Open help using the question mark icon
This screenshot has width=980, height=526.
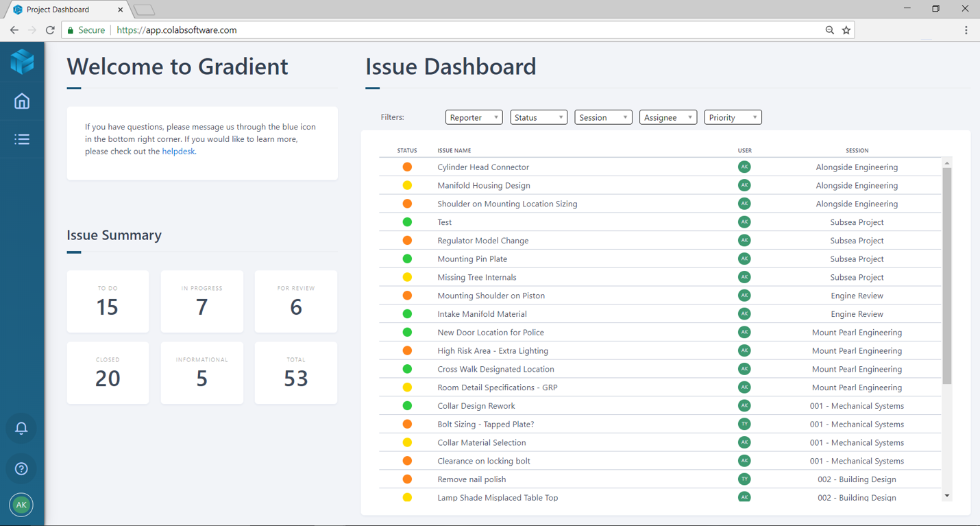click(21, 468)
